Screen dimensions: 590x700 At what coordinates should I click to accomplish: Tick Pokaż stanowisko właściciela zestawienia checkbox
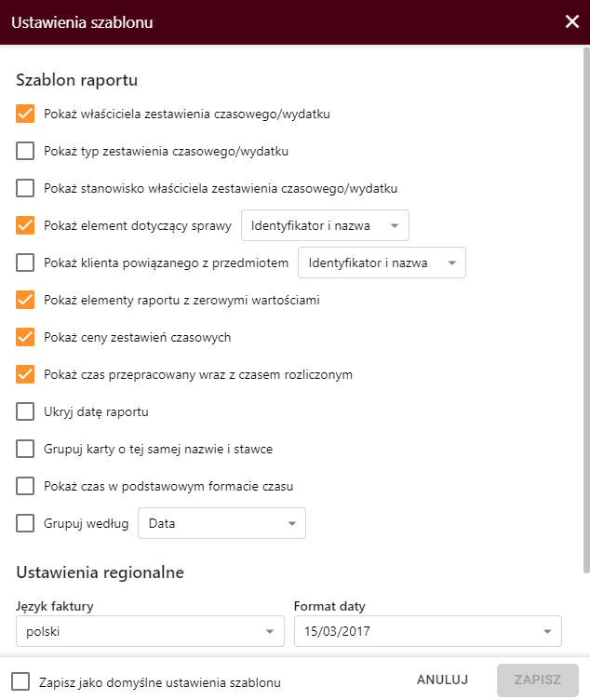[25, 188]
